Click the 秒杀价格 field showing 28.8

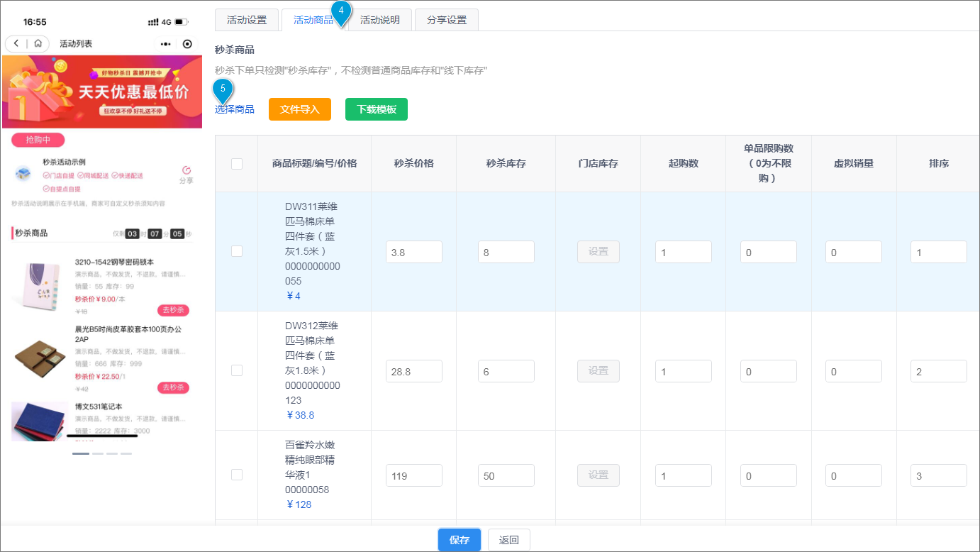click(x=414, y=371)
